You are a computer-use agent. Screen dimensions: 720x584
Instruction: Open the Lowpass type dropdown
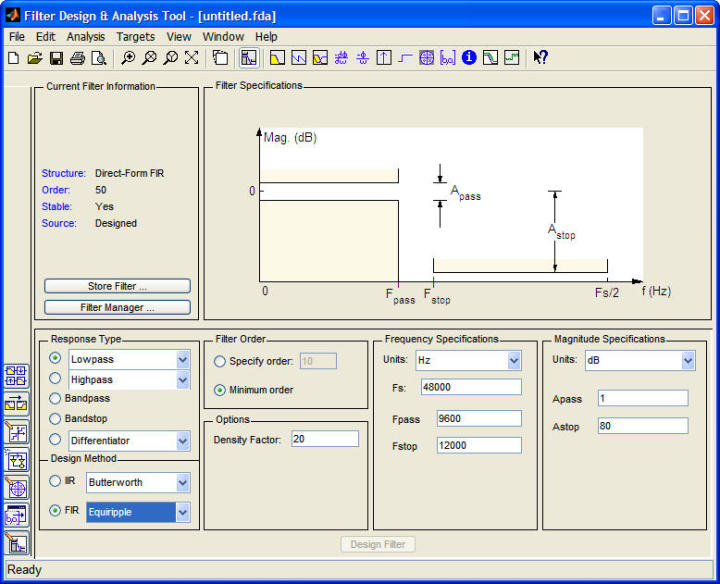coord(183,359)
